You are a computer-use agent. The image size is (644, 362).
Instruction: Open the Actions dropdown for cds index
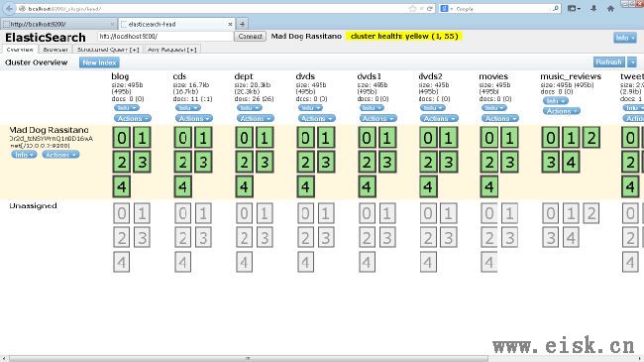pyautogui.click(x=193, y=118)
